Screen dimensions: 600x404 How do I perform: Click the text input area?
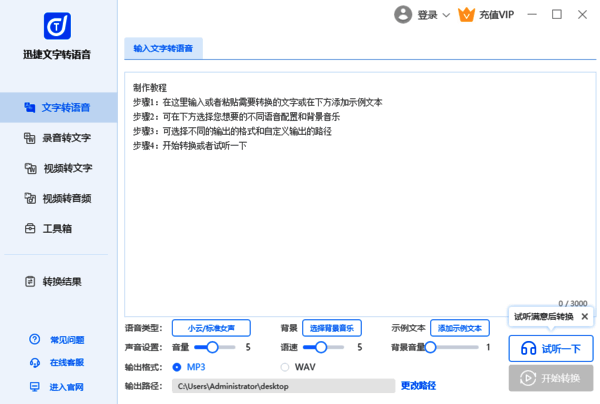[x=360, y=194]
